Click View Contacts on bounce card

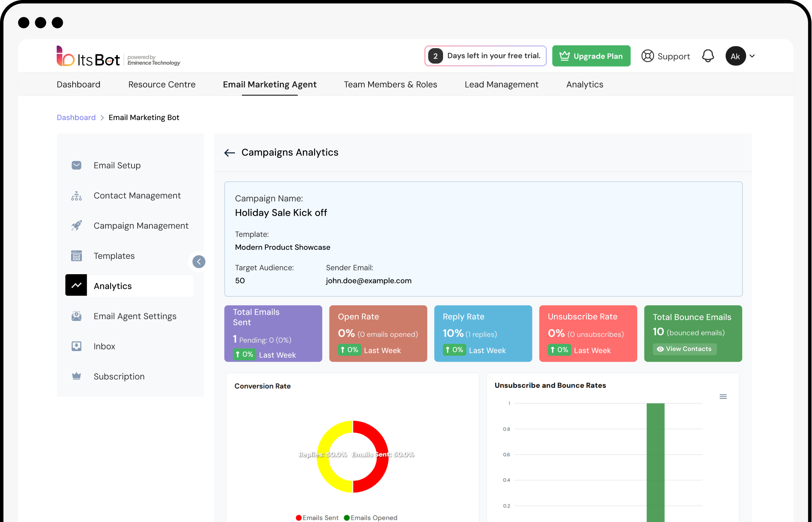coord(684,349)
